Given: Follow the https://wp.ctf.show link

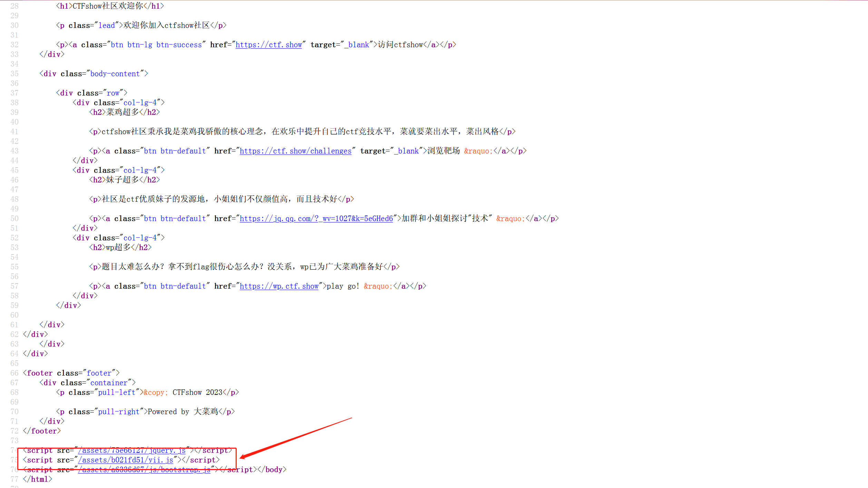Looking at the screenshot, I should 279,286.
